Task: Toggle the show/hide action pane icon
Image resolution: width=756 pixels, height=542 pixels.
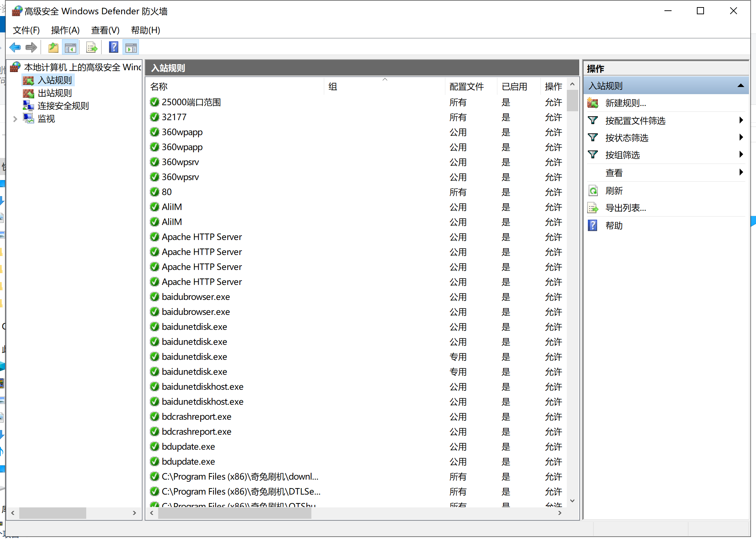Action: click(131, 47)
